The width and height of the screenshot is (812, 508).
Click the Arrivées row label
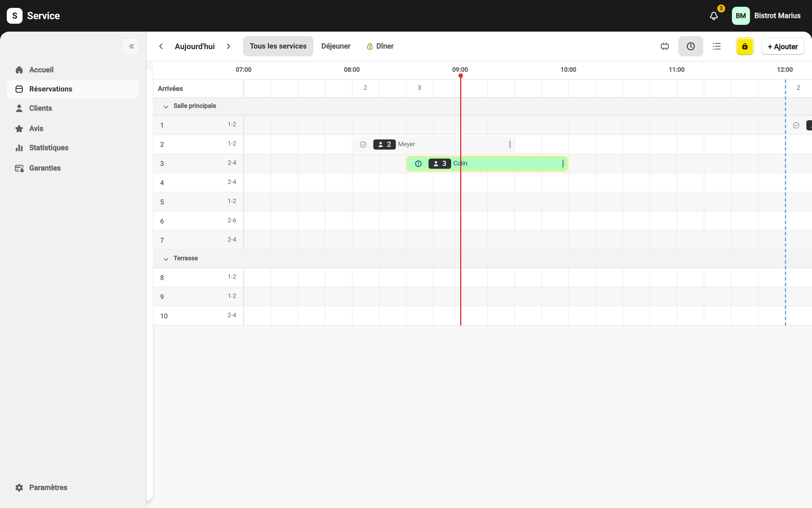tap(170, 89)
